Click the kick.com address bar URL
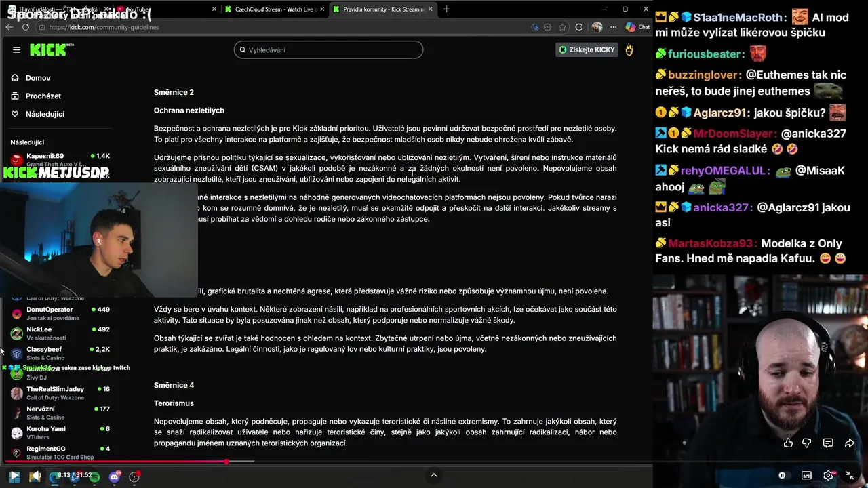The width and height of the screenshot is (868, 488). [104, 27]
